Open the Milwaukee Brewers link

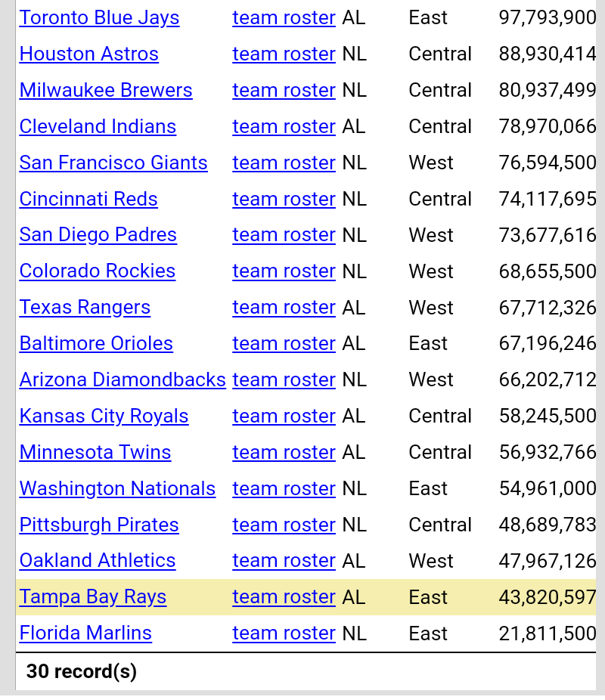[106, 90]
